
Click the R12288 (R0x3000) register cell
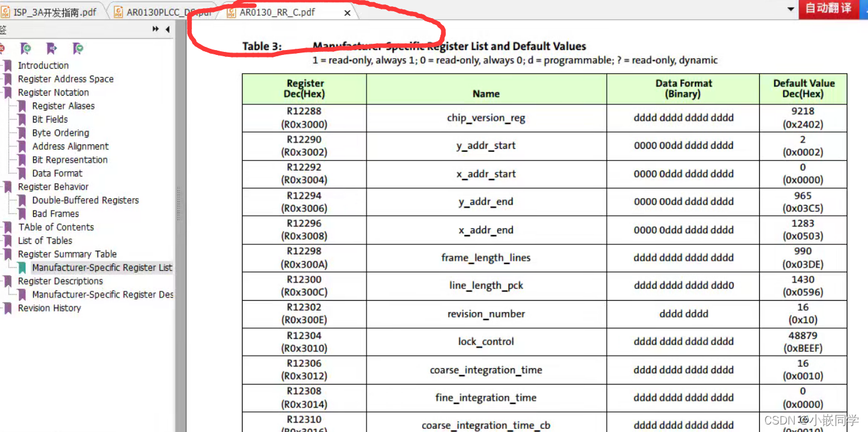coord(305,118)
